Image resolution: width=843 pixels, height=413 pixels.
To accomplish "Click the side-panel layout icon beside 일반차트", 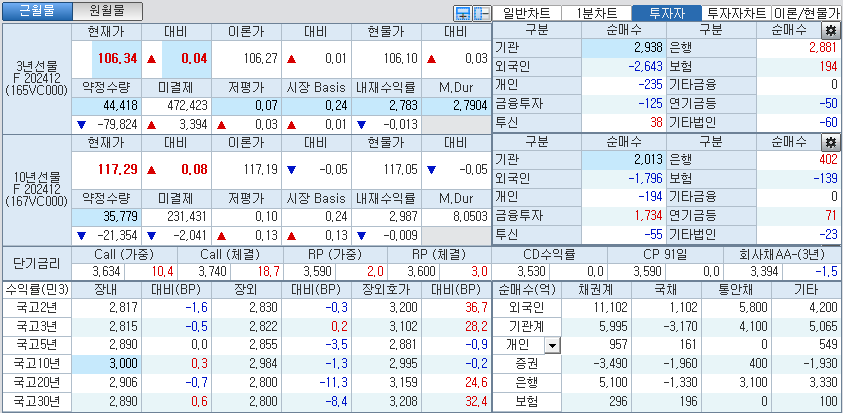I will point(480,13).
